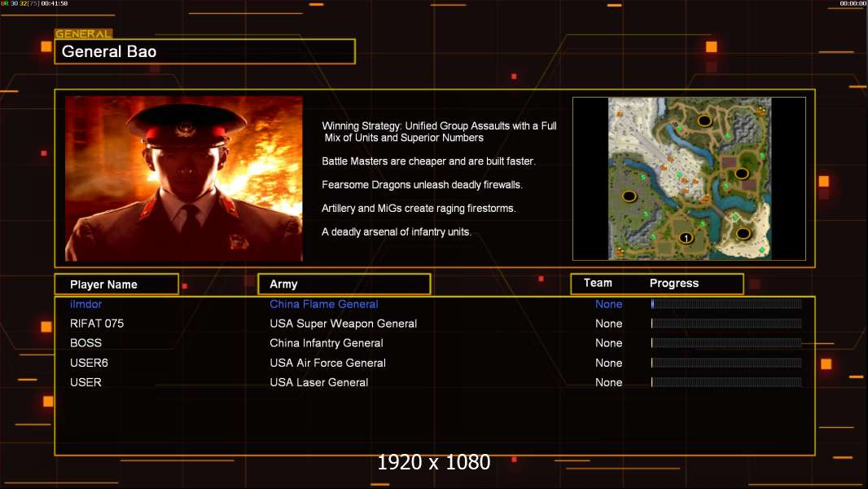Click the 00:00:00 counter at top right

853,3
